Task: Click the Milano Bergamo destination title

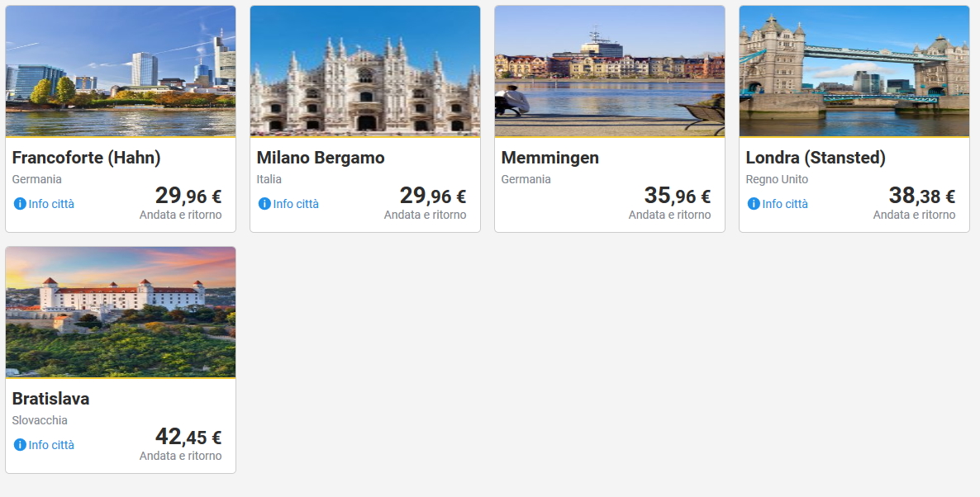Action: [x=321, y=158]
